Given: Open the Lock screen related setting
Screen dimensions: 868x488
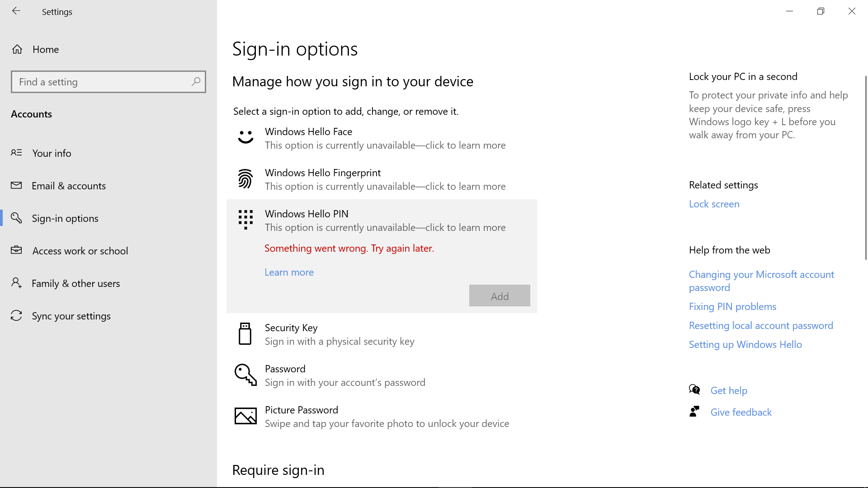Looking at the screenshot, I should [714, 204].
